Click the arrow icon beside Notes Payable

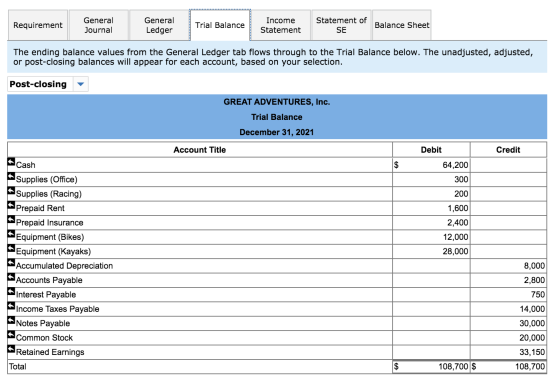pos(11,320)
